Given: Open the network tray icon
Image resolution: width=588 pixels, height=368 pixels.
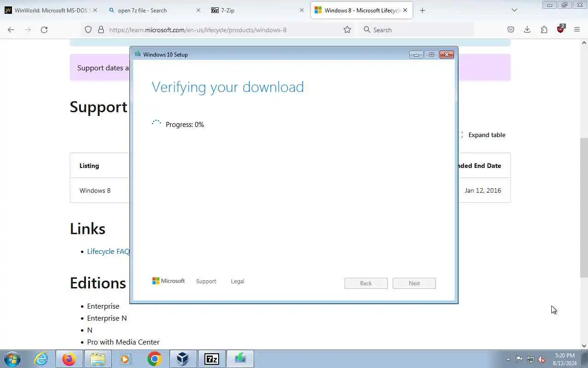Looking at the screenshot, I should click(531, 359).
